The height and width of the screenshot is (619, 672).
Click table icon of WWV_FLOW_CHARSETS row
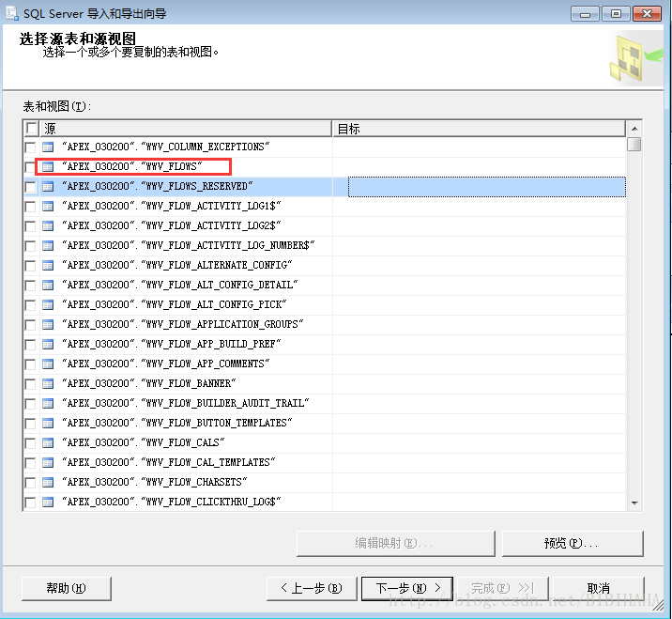(48, 483)
